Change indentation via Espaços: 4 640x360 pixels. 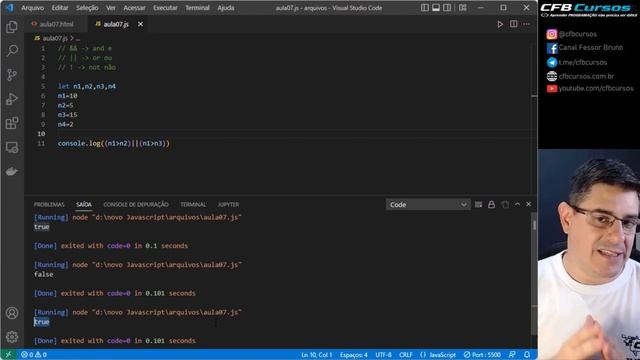(x=354, y=355)
